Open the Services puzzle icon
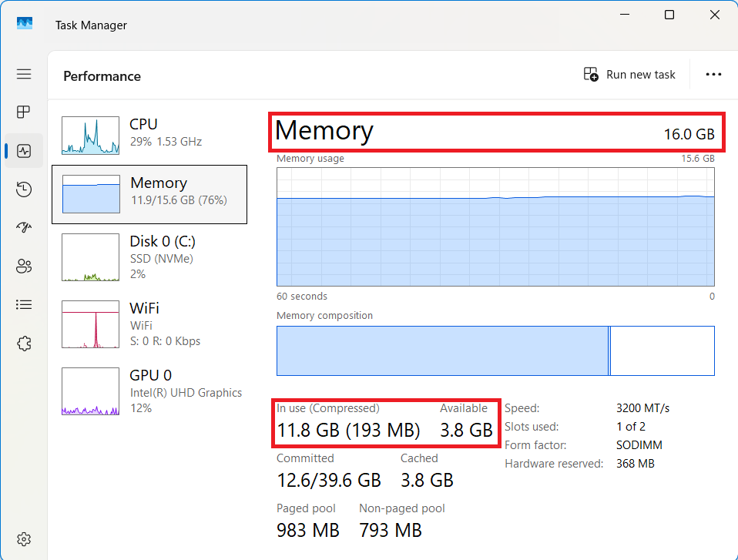Screen dimensions: 738x560 (24, 344)
